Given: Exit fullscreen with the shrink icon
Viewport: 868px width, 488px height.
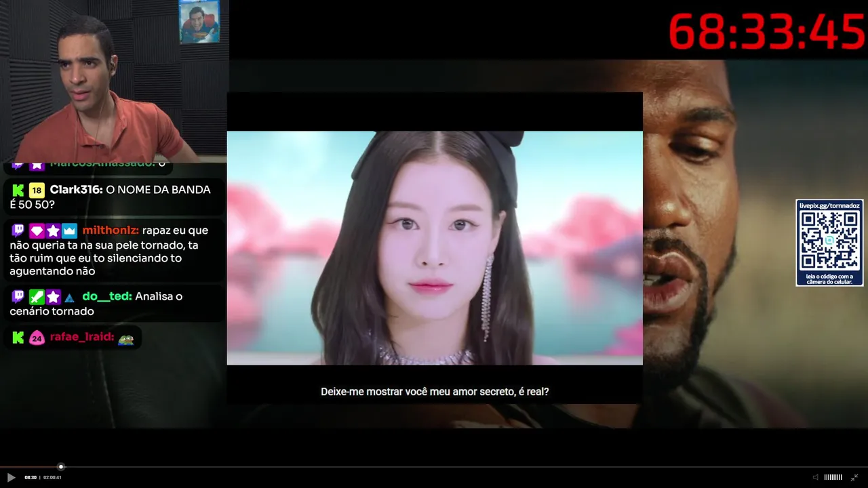Looking at the screenshot, I should [x=854, y=477].
